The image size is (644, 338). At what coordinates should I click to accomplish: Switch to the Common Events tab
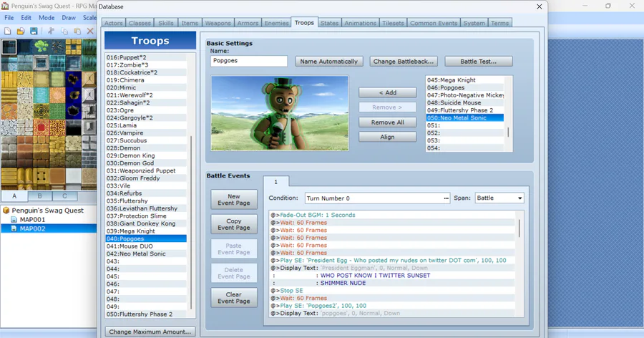click(434, 23)
